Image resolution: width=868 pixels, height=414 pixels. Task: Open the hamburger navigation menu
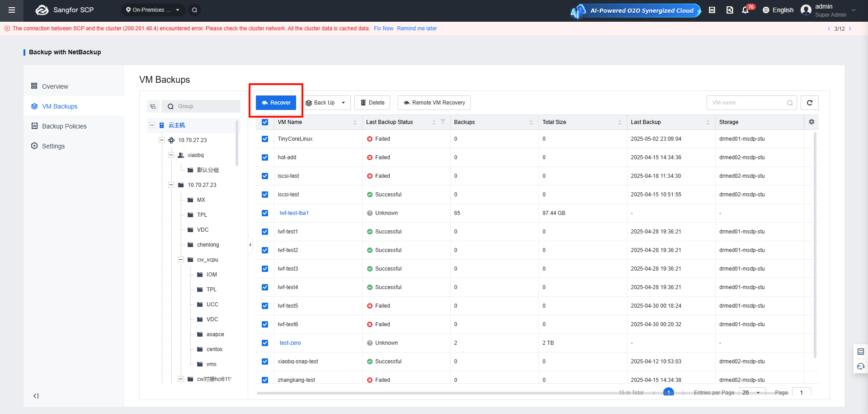[x=12, y=10]
